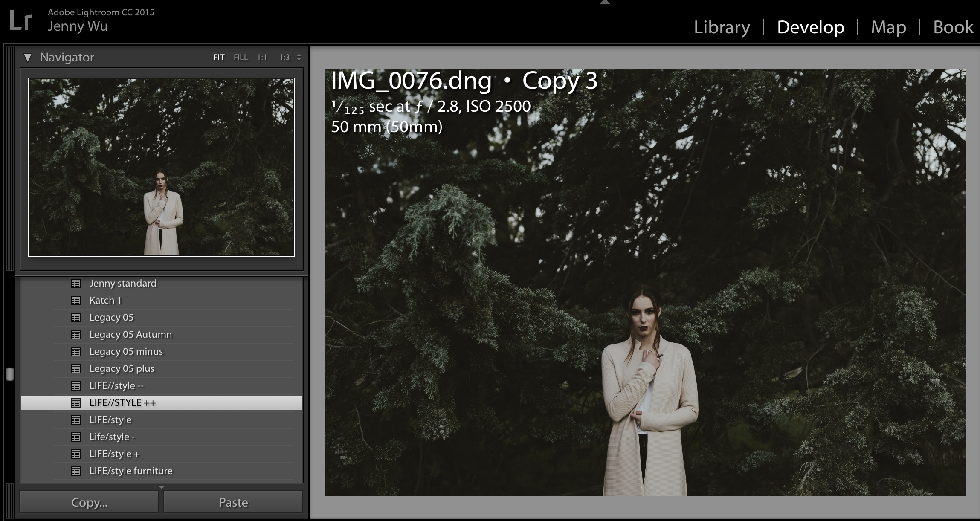Click the Legacy 05 plus preset icon
Viewport: 980px width, 521px height.
pos(76,369)
